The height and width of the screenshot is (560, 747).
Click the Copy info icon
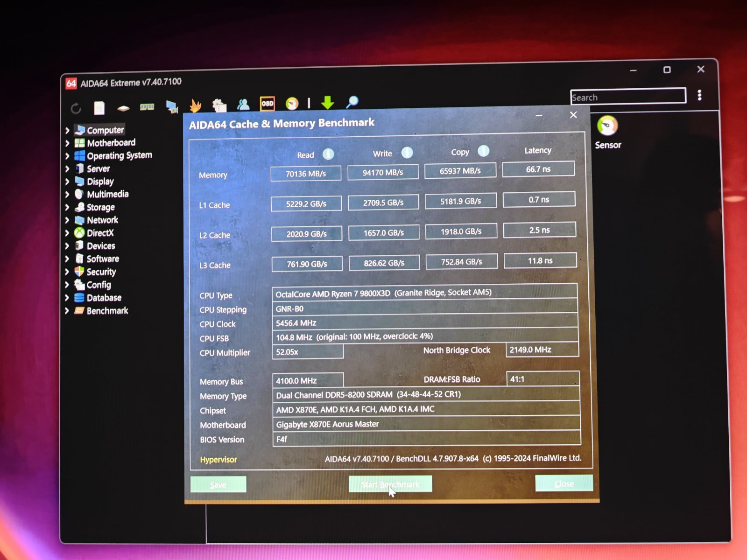(484, 151)
